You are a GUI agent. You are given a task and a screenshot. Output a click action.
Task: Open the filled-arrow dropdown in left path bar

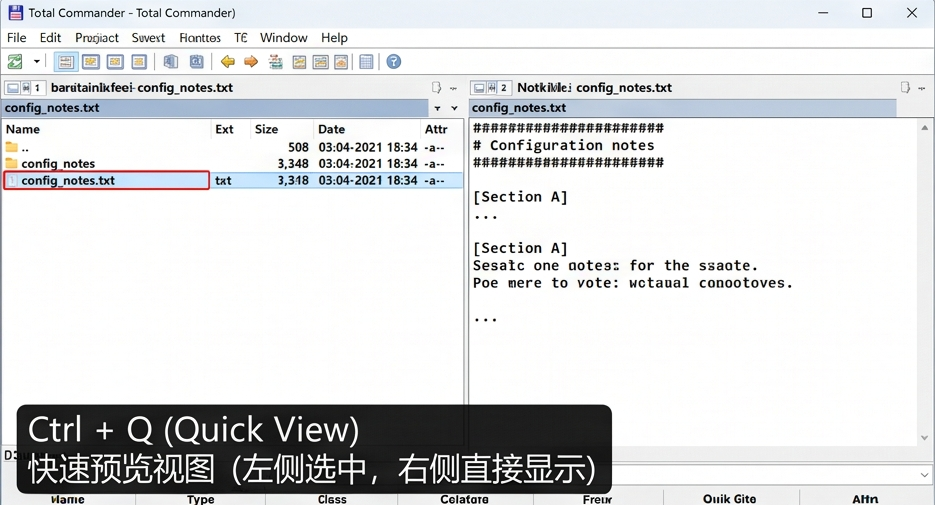tap(438, 109)
